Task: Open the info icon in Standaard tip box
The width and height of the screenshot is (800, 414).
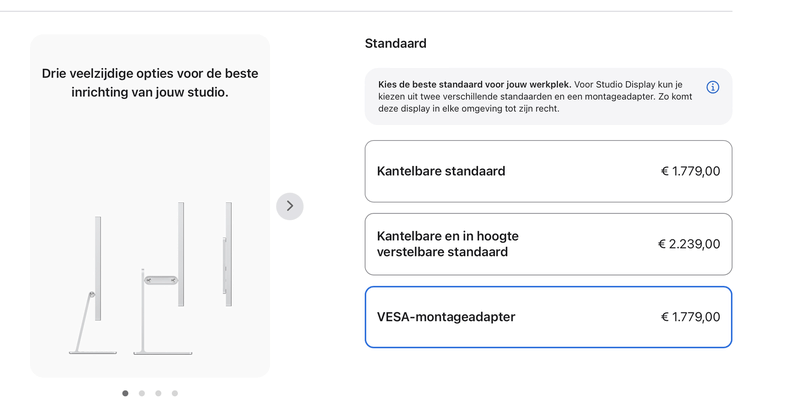Action: [713, 87]
